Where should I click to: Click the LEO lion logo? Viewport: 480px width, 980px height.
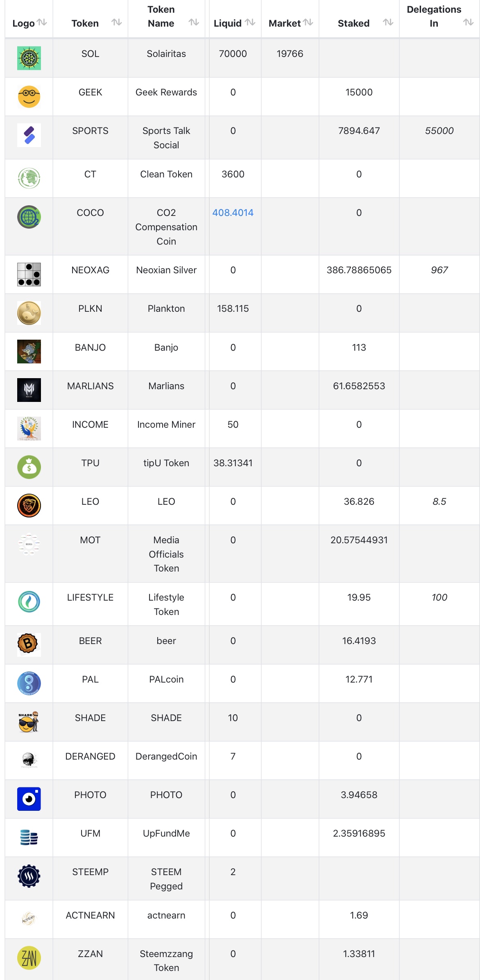click(29, 506)
